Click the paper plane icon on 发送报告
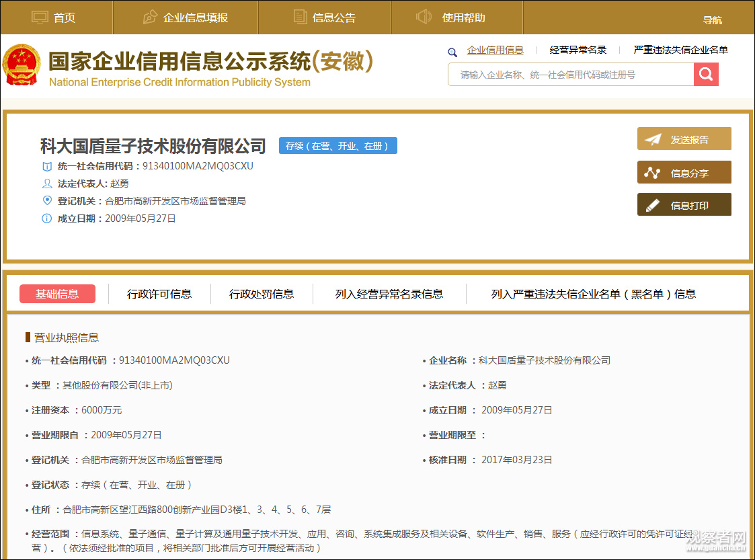This screenshot has height=560, width=755. coord(653,139)
